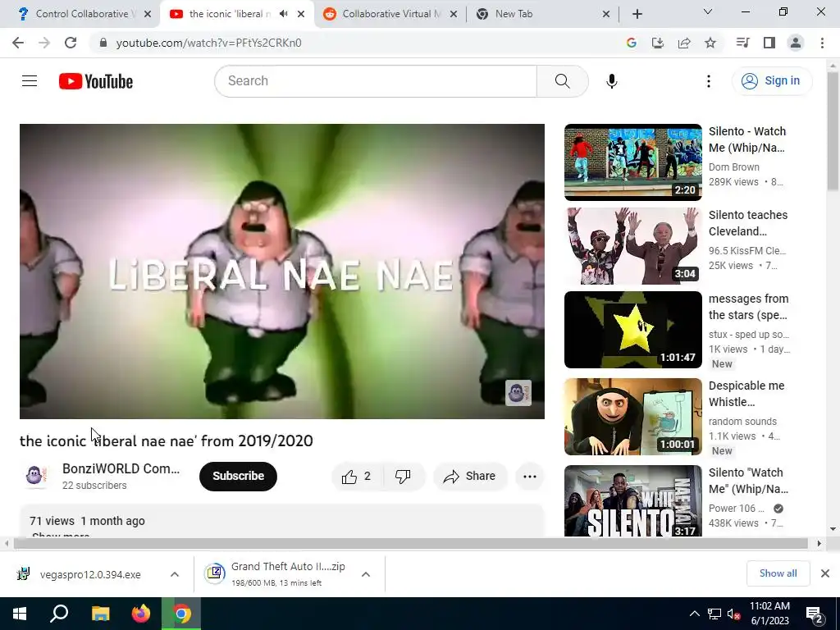Image resolution: width=840 pixels, height=630 pixels.
Task: Expand options for Grand Theft Auto zip download
Action: tap(365, 574)
